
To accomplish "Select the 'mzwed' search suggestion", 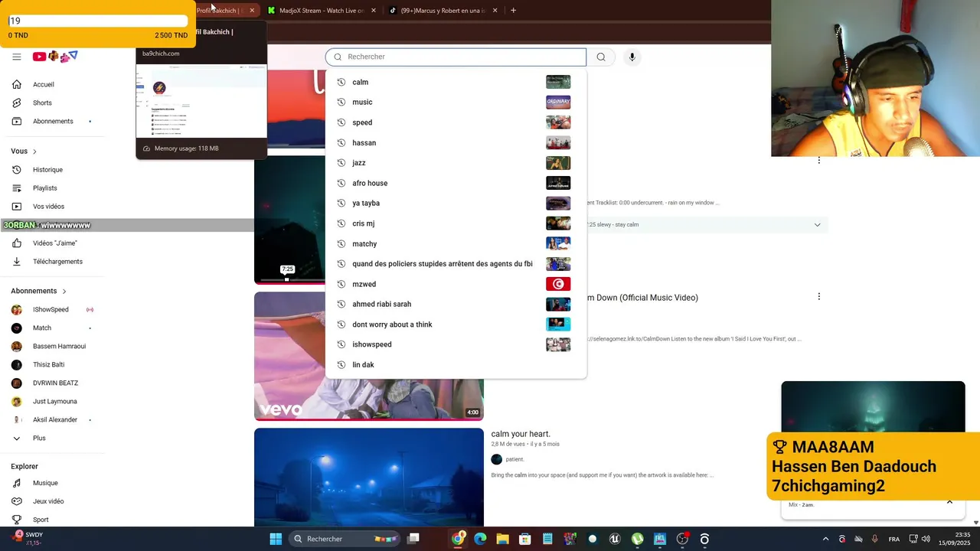I will point(456,284).
